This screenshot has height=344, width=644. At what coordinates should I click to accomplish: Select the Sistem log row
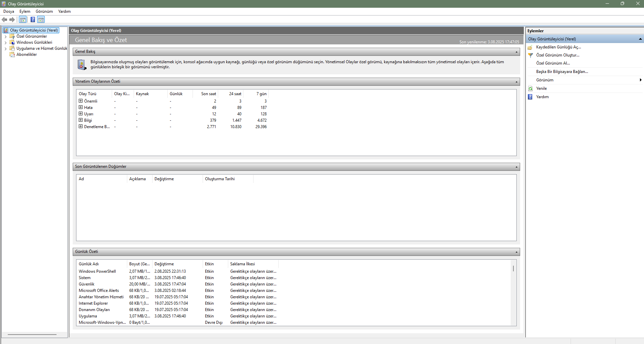pyautogui.click(x=177, y=278)
